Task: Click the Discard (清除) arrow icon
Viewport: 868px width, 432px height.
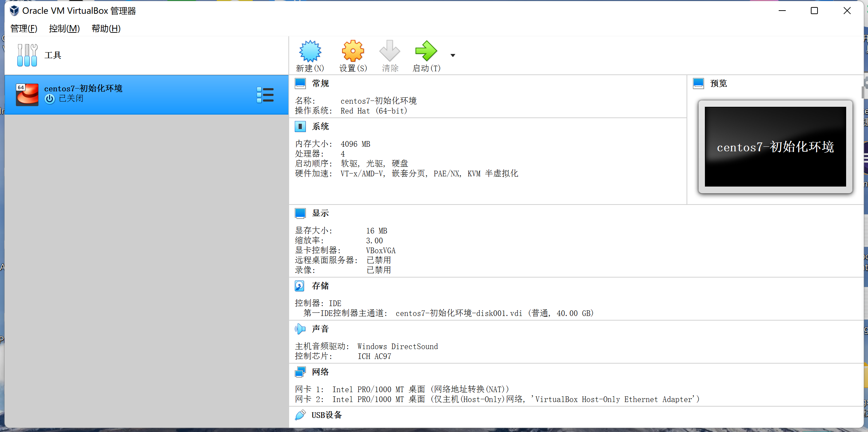Action: click(390, 51)
